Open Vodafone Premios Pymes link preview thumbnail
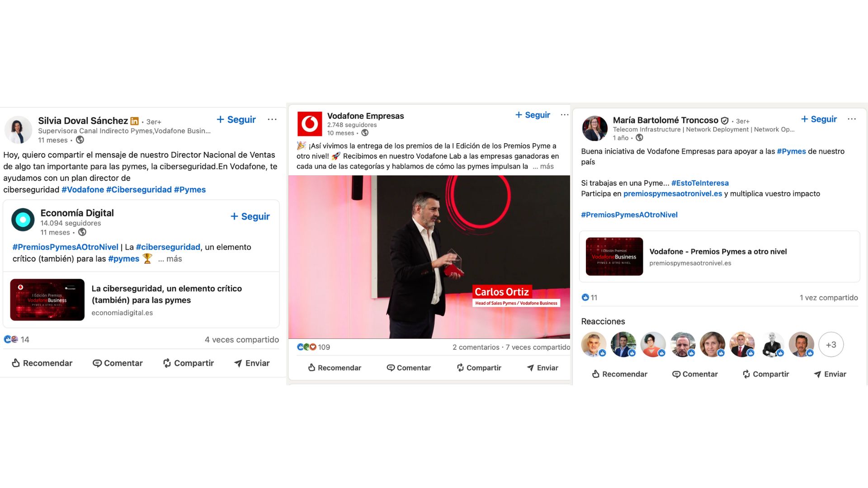Viewport: 868px width, 488px height. (x=614, y=256)
